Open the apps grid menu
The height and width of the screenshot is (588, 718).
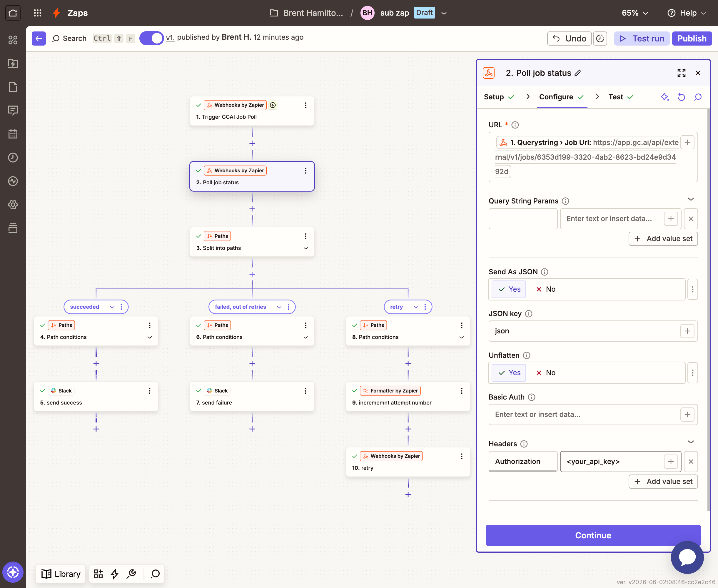click(38, 13)
